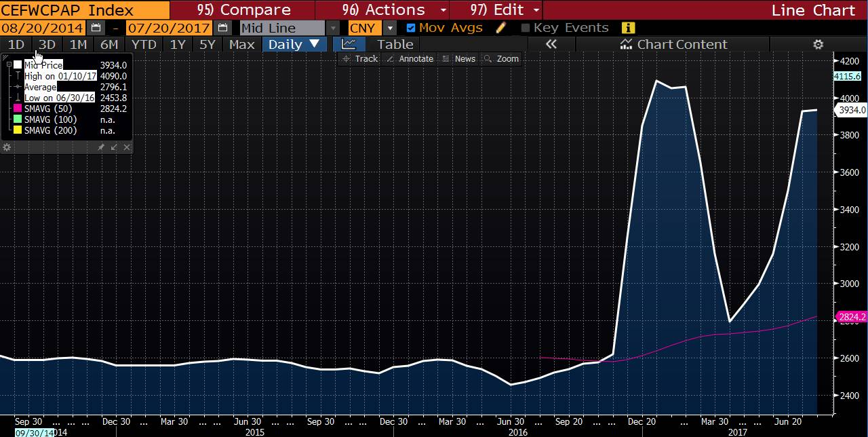
Task: Click the Line Chart title text
Action: tap(813, 10)
